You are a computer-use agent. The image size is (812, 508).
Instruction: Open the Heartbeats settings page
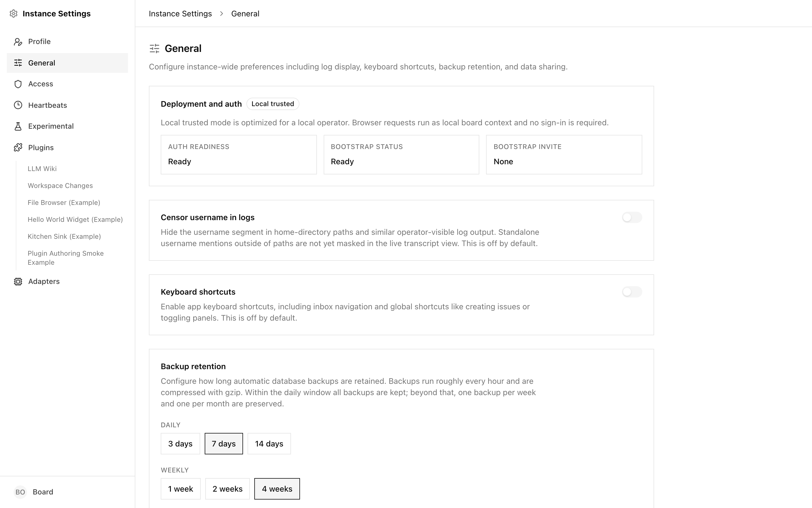click(67, 105)
